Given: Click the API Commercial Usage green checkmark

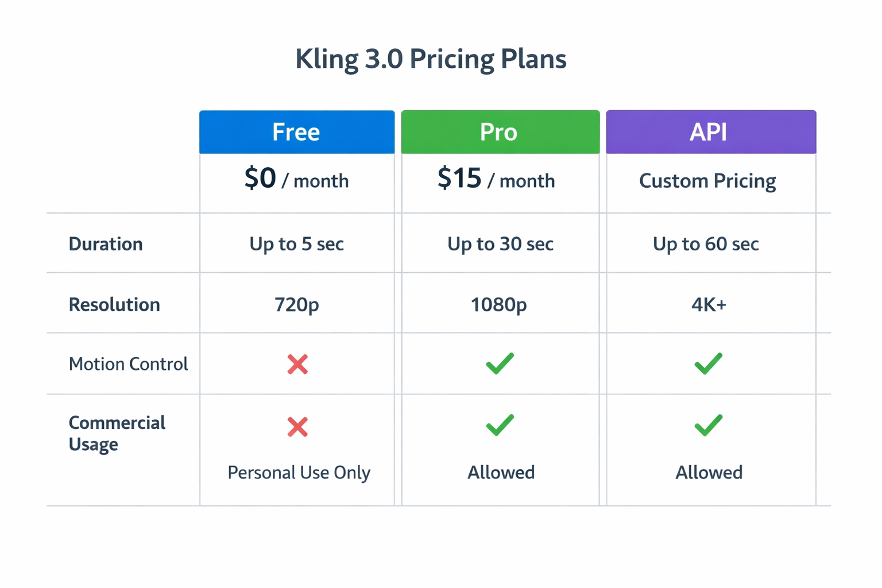Looking at the screenshot, I should [x=708, y=425].
